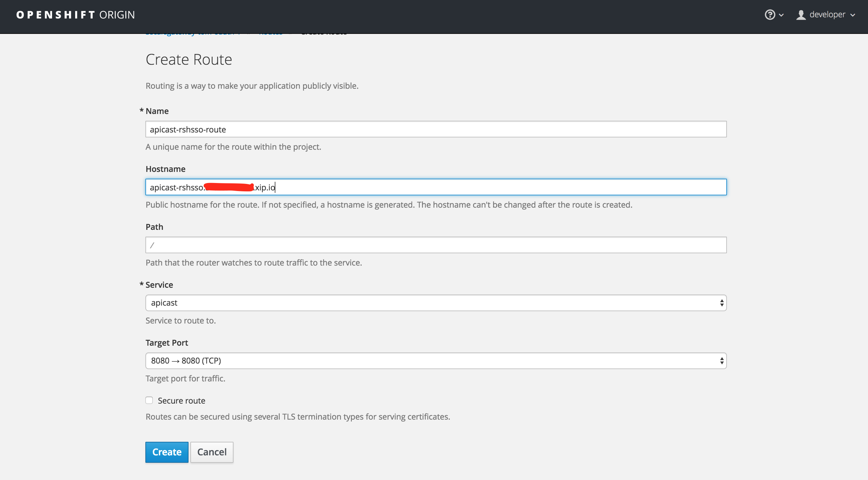Viewport: 868px width, 480px height.
Task: Click the Service select up-down arrows
Action: (722, 303)
